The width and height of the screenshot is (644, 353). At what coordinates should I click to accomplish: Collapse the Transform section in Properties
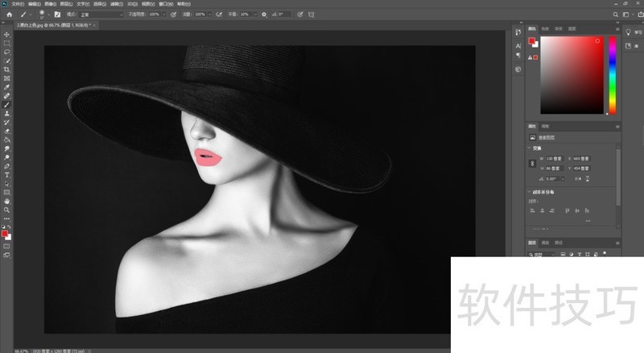click(530, 148)
